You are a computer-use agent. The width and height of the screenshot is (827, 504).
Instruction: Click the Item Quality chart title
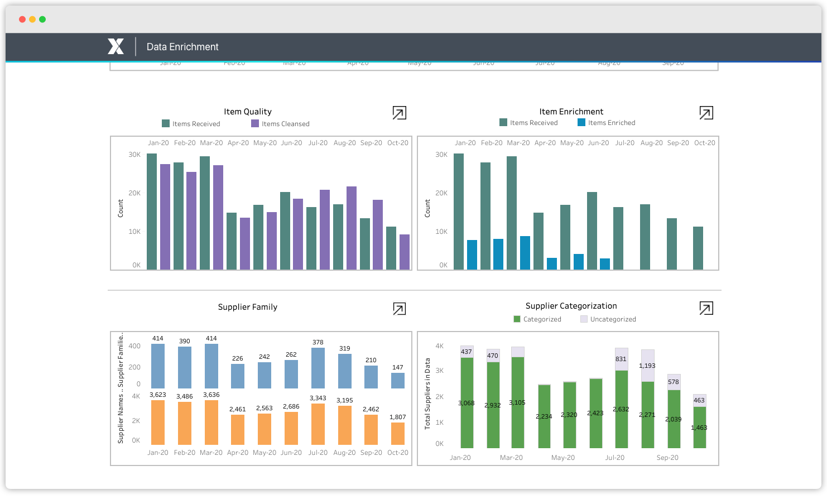248,112
